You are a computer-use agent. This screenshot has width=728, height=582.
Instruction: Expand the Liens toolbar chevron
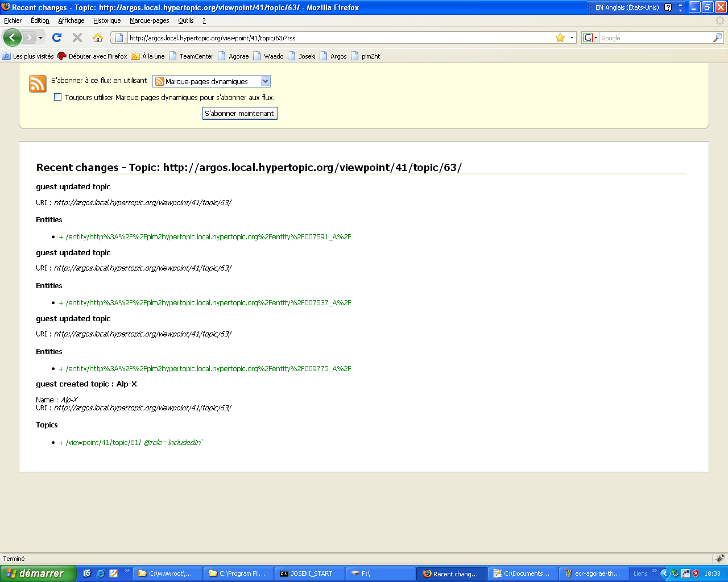coord(655,571)
